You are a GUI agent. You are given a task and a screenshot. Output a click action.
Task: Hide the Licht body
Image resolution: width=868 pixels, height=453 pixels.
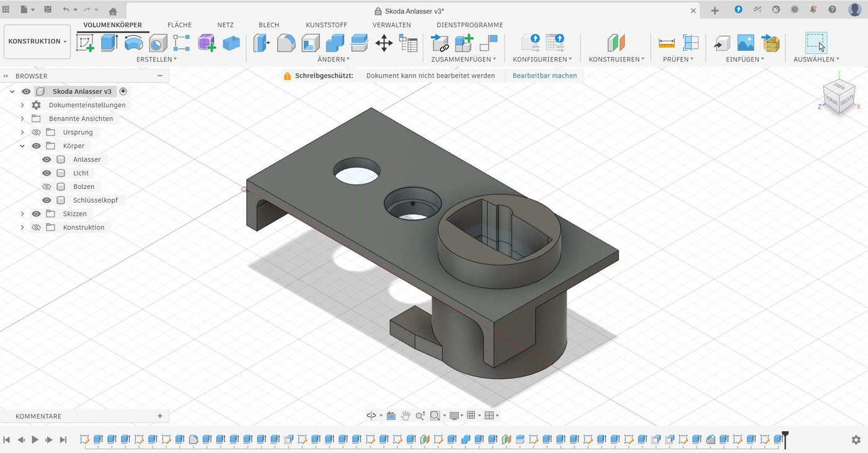click(46, 172)
